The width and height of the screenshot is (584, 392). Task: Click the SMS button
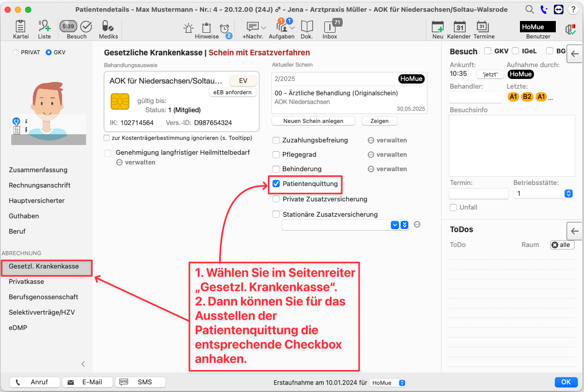click(140, 382)
